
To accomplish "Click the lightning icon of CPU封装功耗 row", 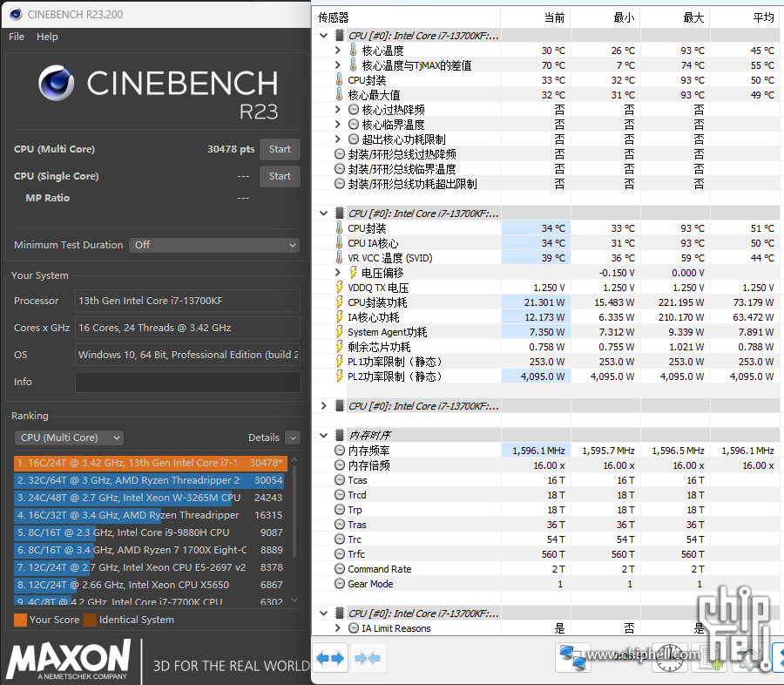I will [340, 302].
